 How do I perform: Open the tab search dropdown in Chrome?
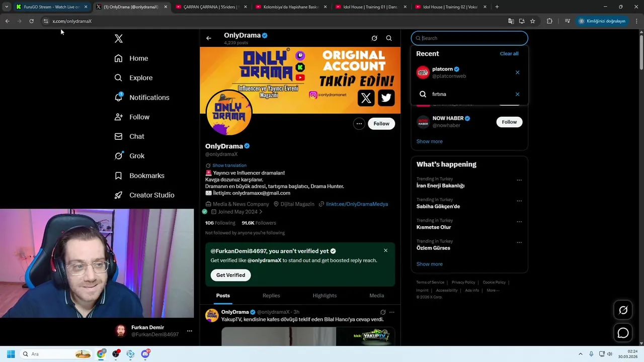[x=6, y=7]
